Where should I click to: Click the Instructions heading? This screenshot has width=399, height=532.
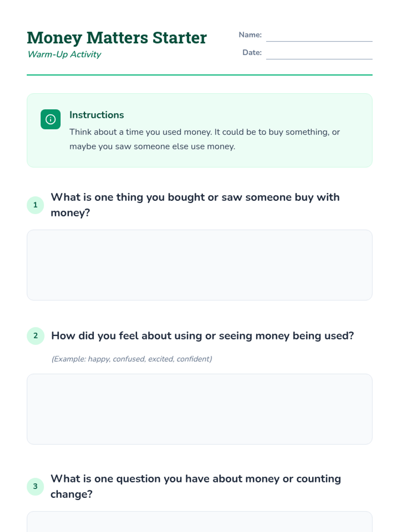[x=96, y=115]
